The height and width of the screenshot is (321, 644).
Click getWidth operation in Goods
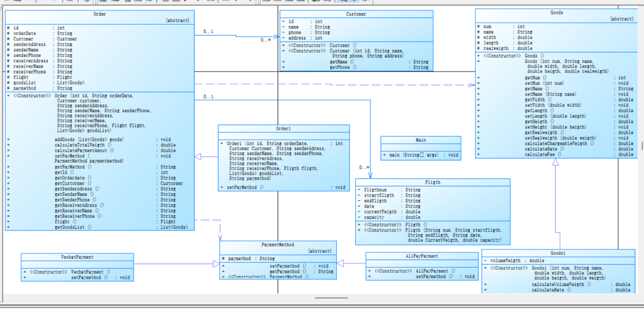coord(556,100)
